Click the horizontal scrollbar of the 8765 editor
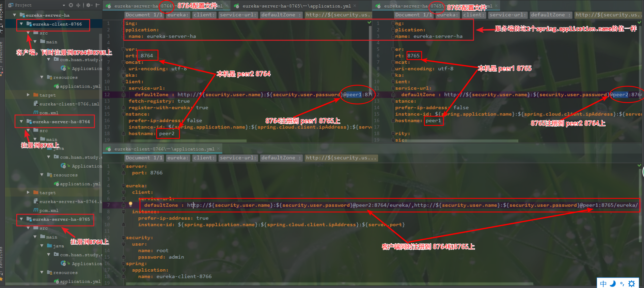This screenshot has height=288, width=644. 456,141
